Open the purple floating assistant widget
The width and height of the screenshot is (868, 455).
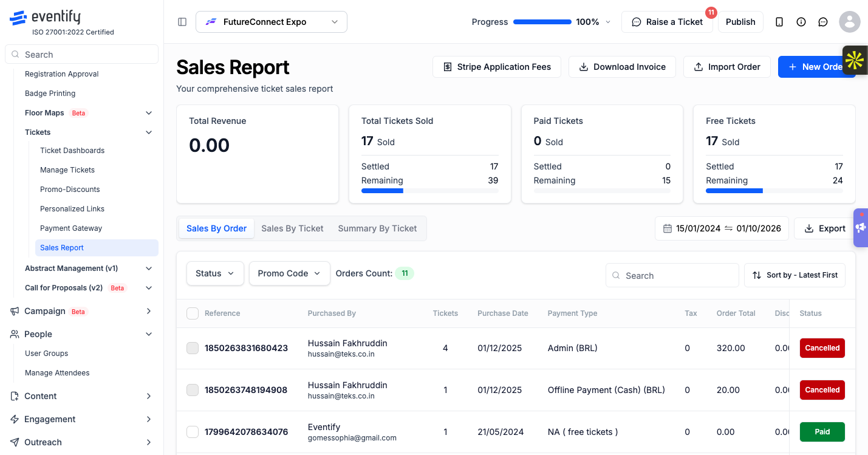tap(861, 228)
